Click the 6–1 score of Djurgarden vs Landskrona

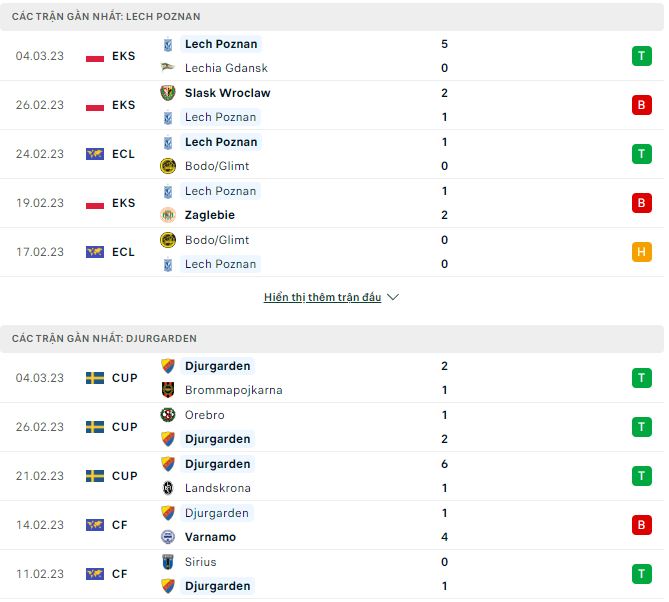coord(444,476)
